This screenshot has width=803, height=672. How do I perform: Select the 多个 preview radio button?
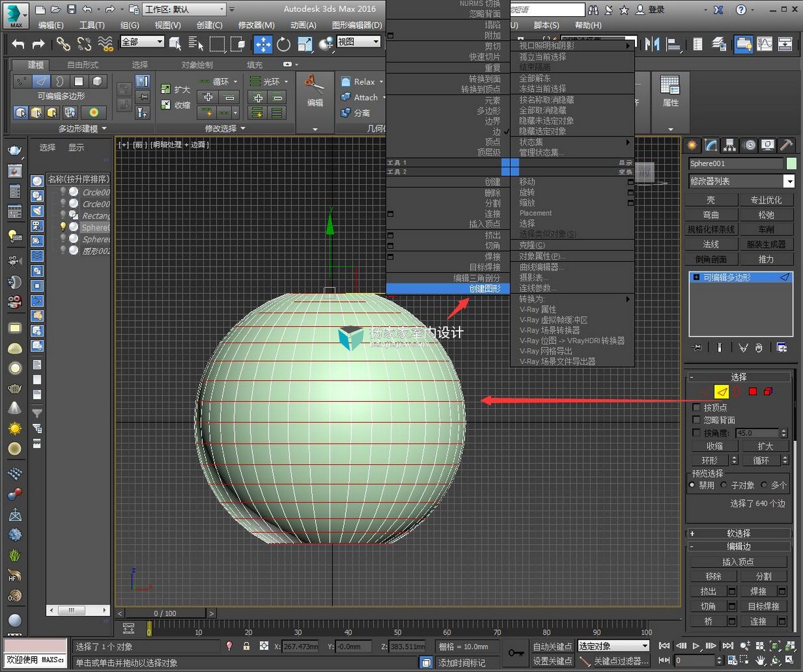tap(764, 485)
